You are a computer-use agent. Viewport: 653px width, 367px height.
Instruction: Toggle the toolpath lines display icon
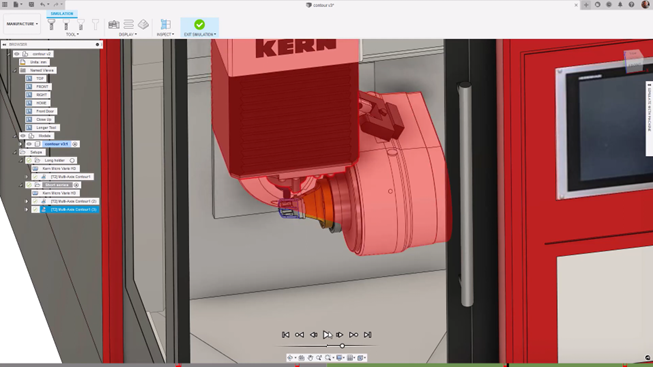pos(128,25)
